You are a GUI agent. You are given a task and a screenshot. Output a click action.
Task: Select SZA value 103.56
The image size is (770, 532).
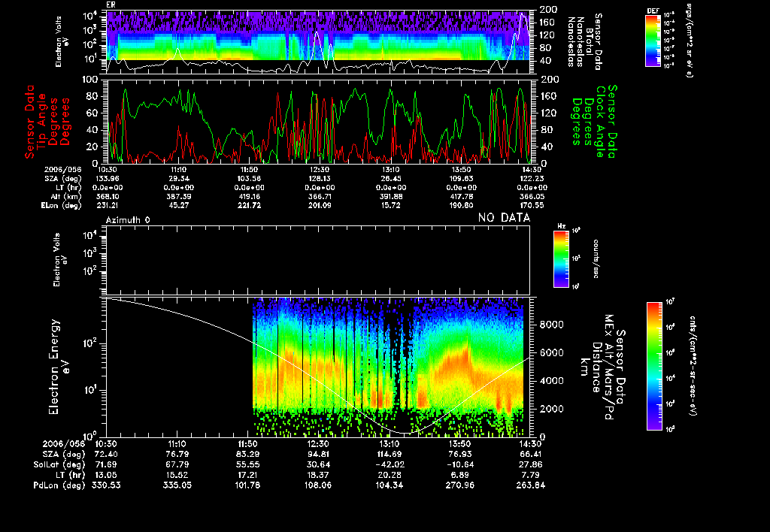[x=249, y=179]
